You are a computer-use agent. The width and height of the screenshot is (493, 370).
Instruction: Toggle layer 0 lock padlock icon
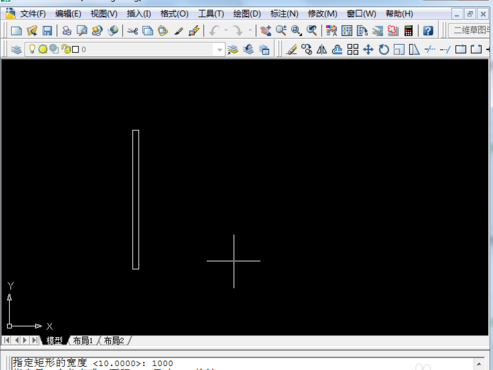pyautogui.click(x=66, y=49)
